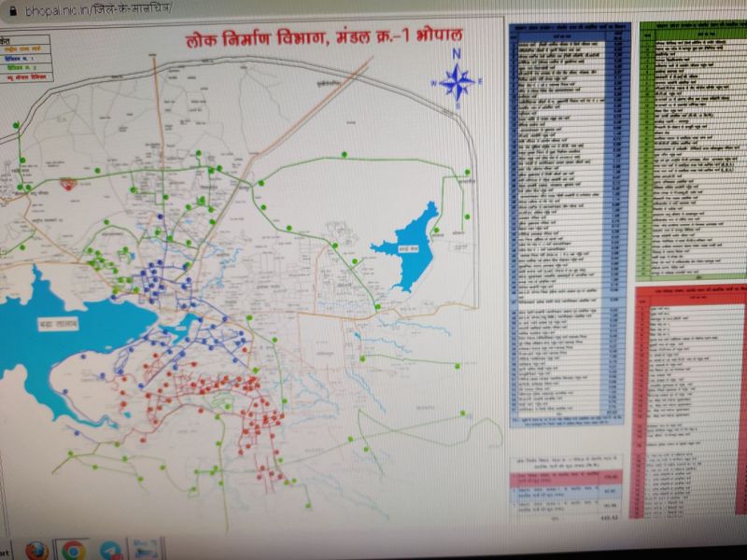
Task: Click the red Hindi map title heading
Action: (x=319, y=41)
